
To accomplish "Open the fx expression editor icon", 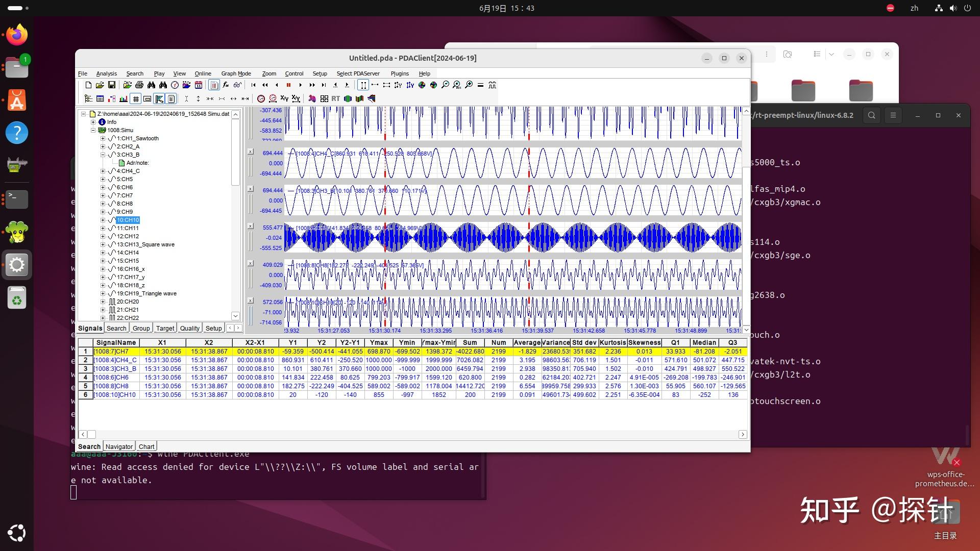I will point(226,85).
